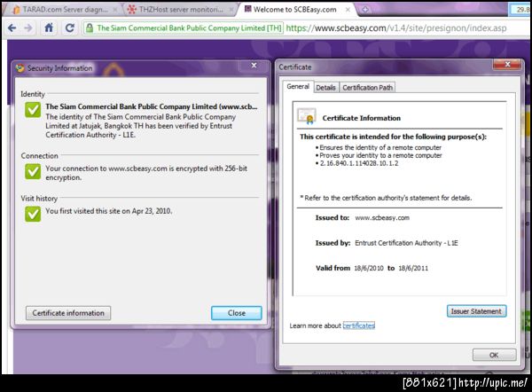
Task: Close the Welcome to SCBEasy.com tab
Action: (x=348, y=10)
